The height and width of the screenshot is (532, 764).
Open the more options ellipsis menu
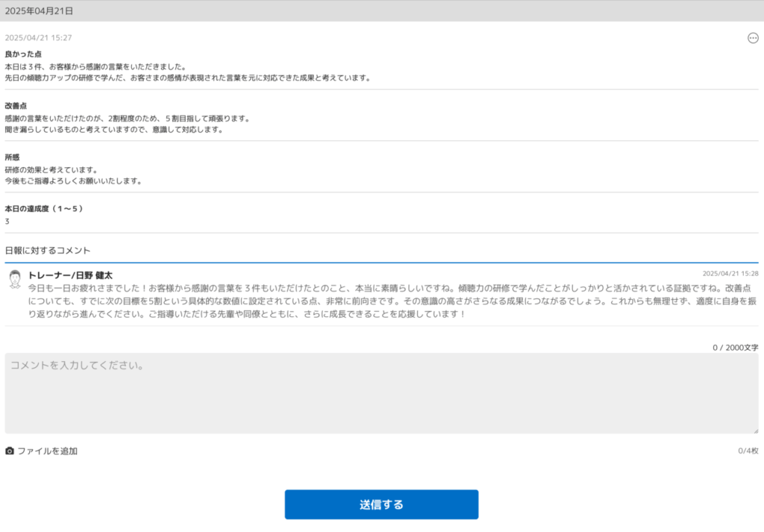752,38
